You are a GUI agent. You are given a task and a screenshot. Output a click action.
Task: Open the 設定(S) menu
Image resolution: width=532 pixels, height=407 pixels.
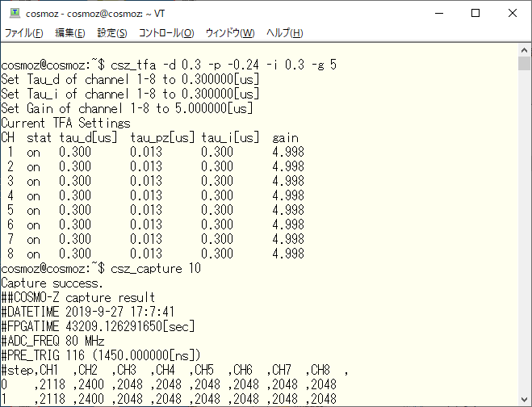112,33
